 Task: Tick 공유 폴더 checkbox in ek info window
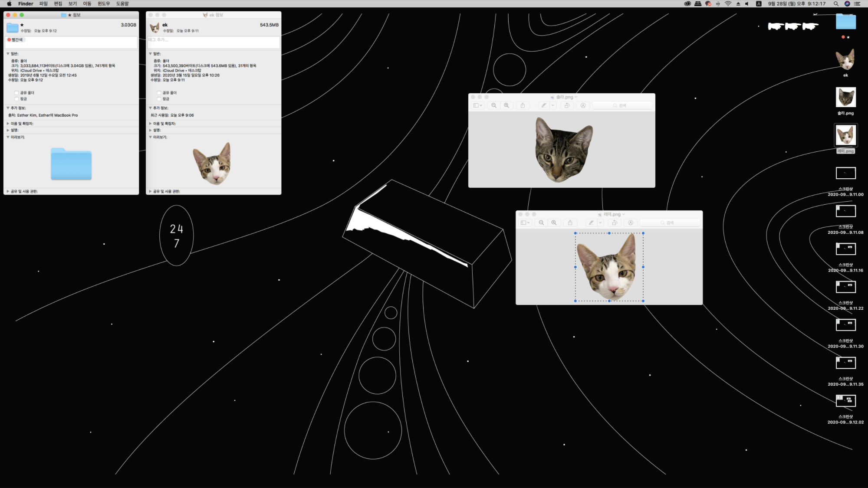click(159, 93)
